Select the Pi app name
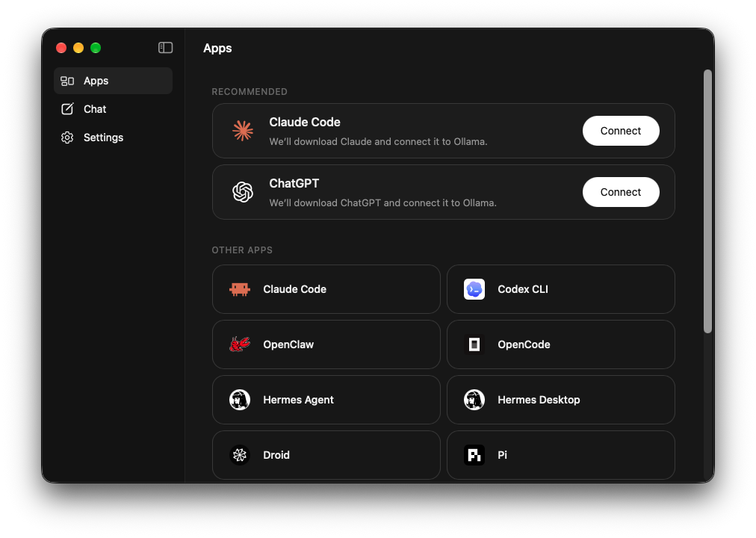This screenshot has height=538, width=756. point(503,455)
